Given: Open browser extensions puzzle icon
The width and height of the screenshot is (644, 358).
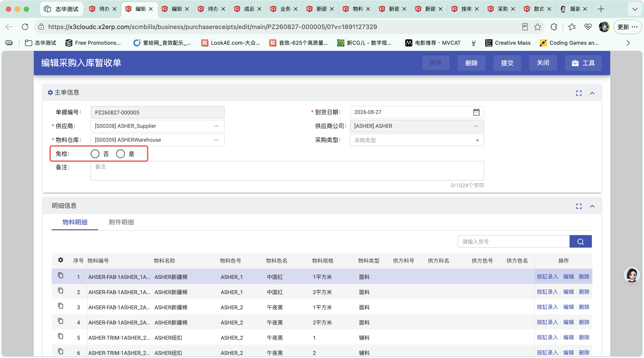Looking at the screenshot, I should click(554, 27).
